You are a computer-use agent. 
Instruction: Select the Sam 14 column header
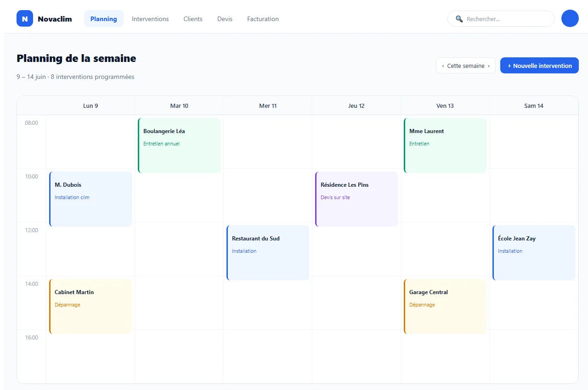(x=534, y=106)
